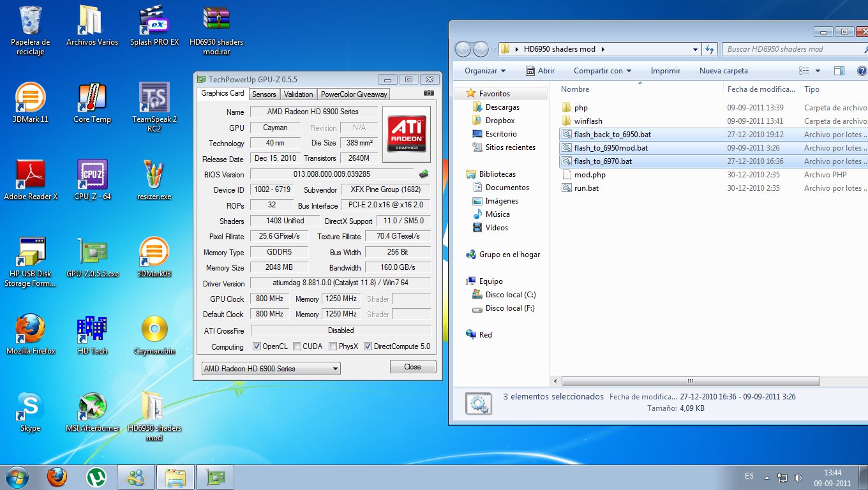Select GPU-Z.0.5.5.exe desktop icon

(x=92, y=257)
